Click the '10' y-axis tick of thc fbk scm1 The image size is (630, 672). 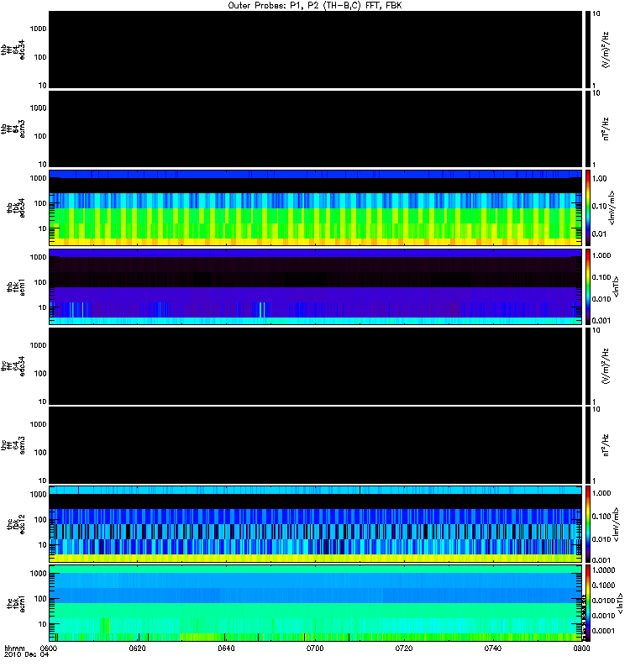click(43, 624)
